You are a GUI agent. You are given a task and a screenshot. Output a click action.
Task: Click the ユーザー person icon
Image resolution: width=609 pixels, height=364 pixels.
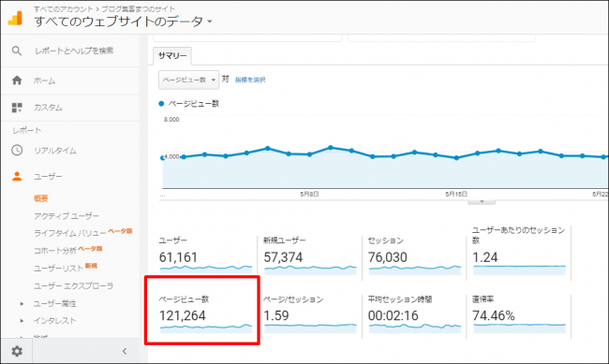pyautogui.click(x=17, y=176)
